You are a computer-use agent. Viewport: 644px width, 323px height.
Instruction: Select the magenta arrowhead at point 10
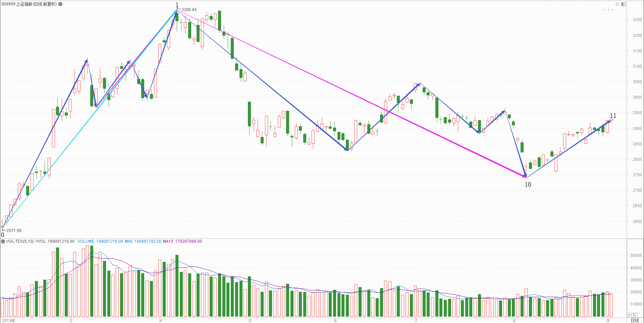pos(524,175)
